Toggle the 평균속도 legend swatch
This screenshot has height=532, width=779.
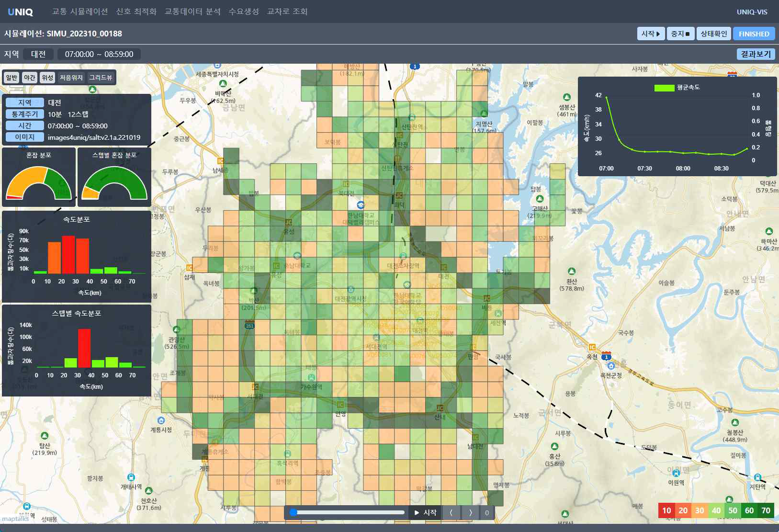[x=664, y=88]
